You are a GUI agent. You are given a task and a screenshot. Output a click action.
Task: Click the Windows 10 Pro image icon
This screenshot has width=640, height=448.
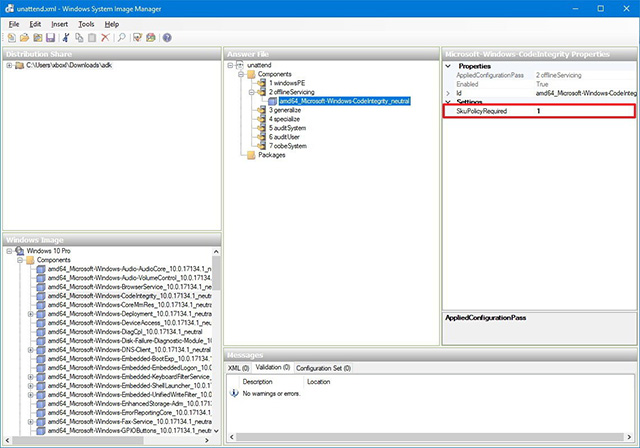click(20, 251)
